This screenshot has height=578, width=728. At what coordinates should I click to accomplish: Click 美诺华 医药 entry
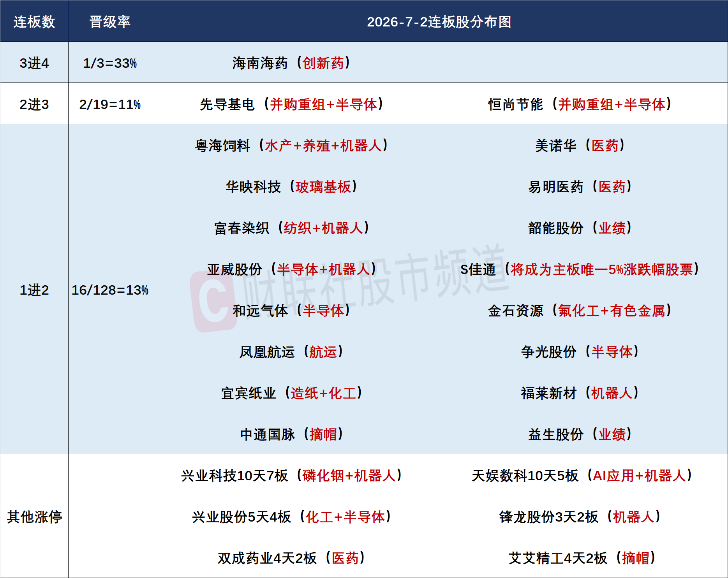(x=580, y=145)
